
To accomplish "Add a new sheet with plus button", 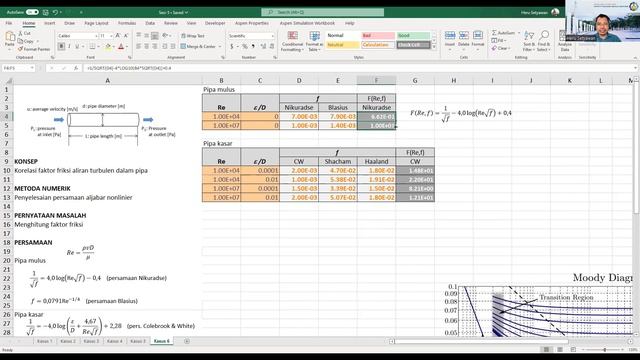I will point(187,341).
